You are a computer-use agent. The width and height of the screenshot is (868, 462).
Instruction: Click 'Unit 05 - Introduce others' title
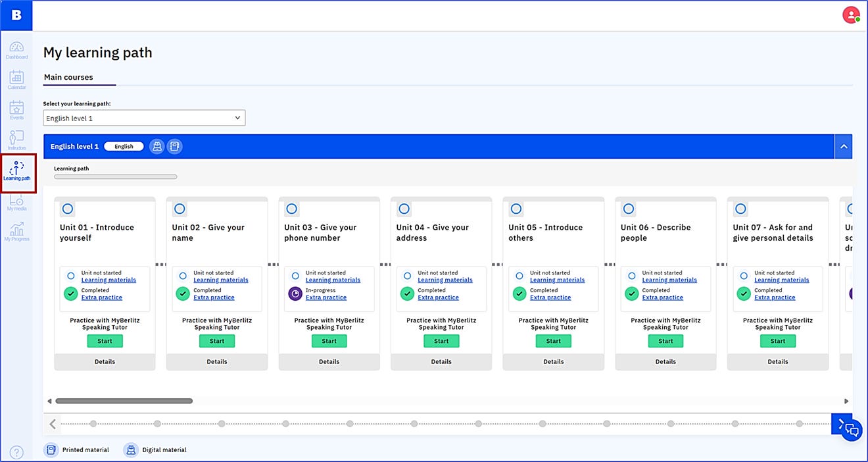[546, 232]
